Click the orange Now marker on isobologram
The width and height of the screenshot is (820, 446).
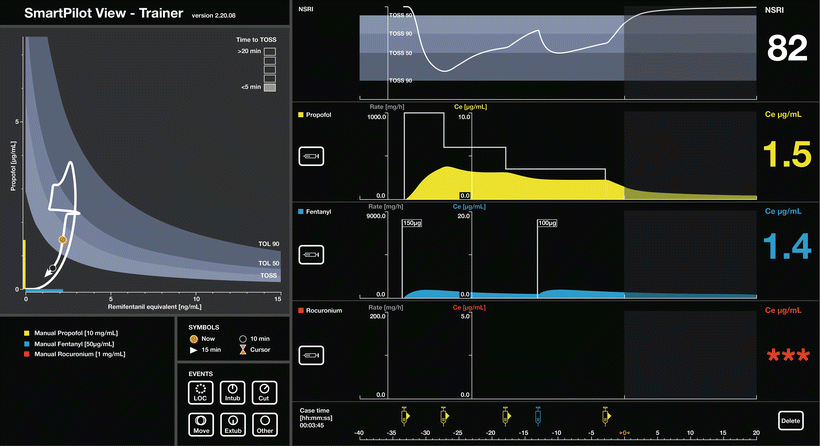[62, 240]
